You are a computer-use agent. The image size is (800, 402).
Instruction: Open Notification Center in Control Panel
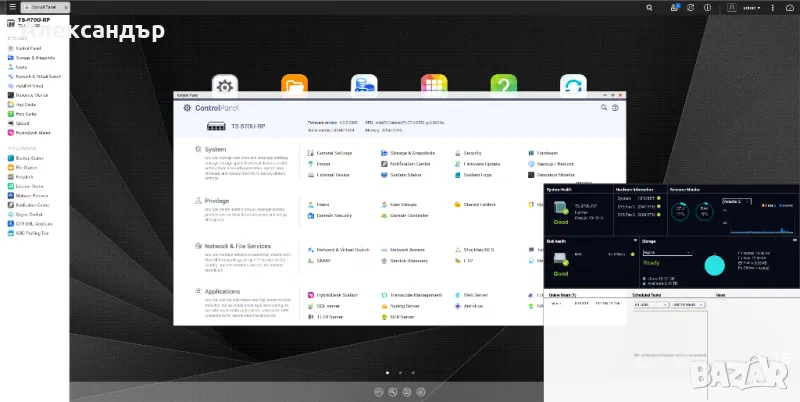pyautogui.click(x=406, y=164)
